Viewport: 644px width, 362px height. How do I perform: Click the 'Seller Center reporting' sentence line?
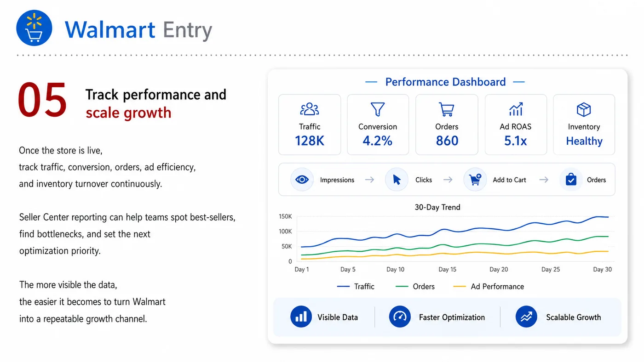[x=127, y=217]
